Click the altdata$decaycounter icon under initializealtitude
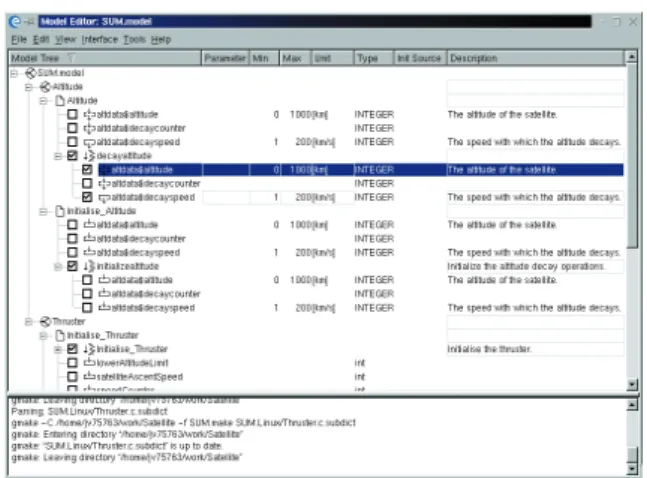This screenshot has width=647, height=478. (104, 293)
